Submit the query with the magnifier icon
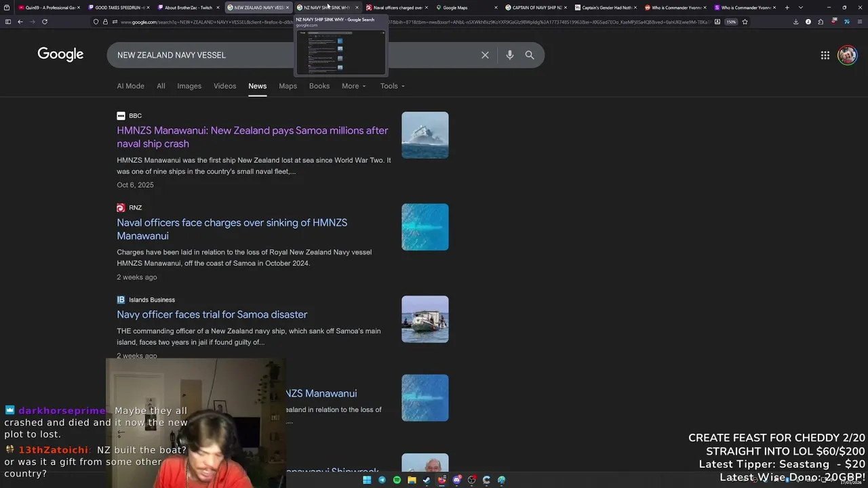This screenshot has height=488, width=868. (530, 55)
